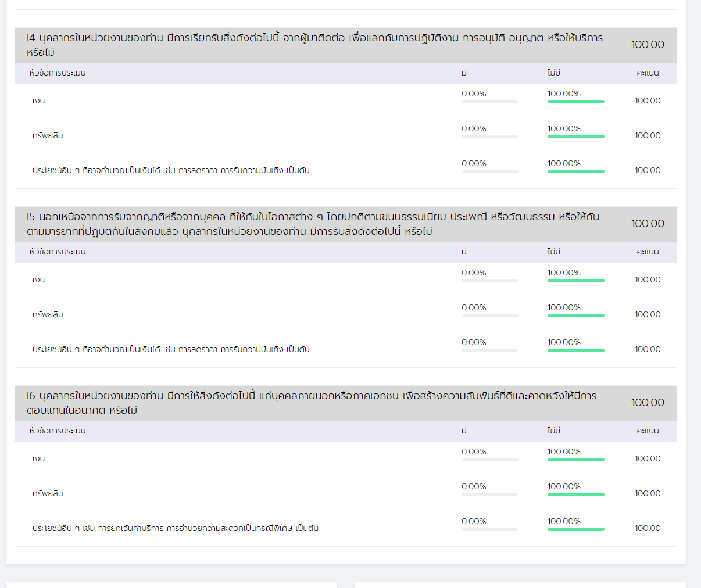The height and width of the screenshot is (588, 701).
Task: Click the คะแนน column header in I6 table
Action: 648,431
